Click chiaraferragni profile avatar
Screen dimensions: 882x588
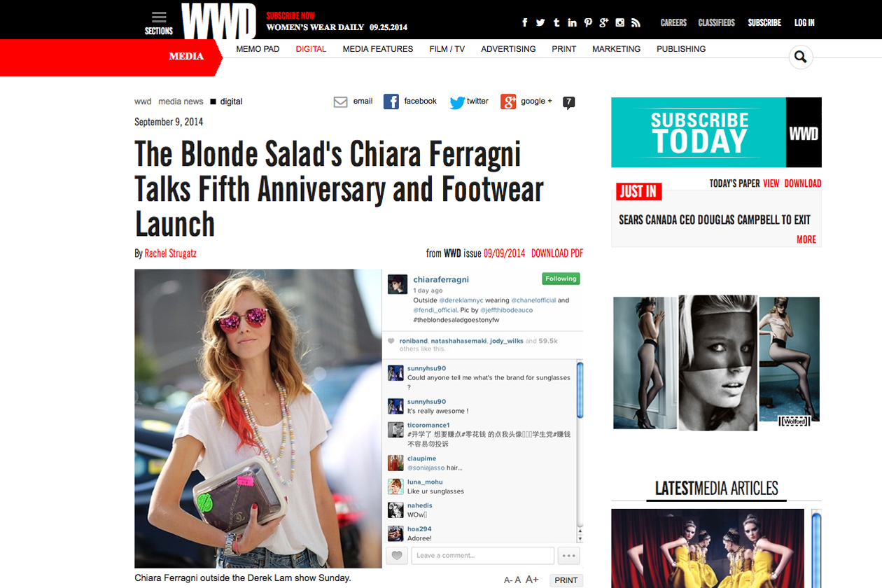[x=398, y=284]
